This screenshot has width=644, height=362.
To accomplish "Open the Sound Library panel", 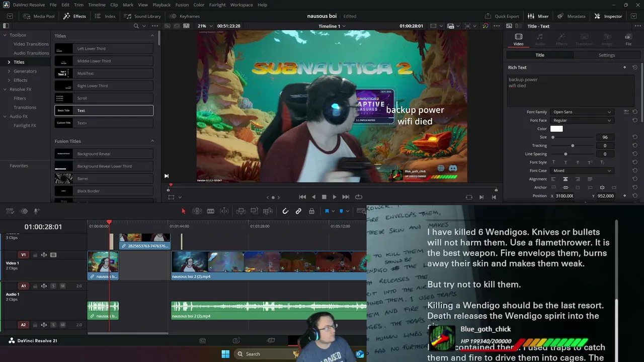I will pos(143,16).
